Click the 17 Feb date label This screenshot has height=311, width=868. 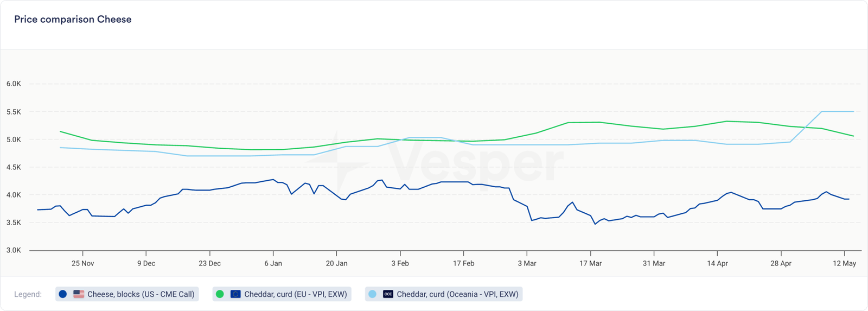(463, 263)
